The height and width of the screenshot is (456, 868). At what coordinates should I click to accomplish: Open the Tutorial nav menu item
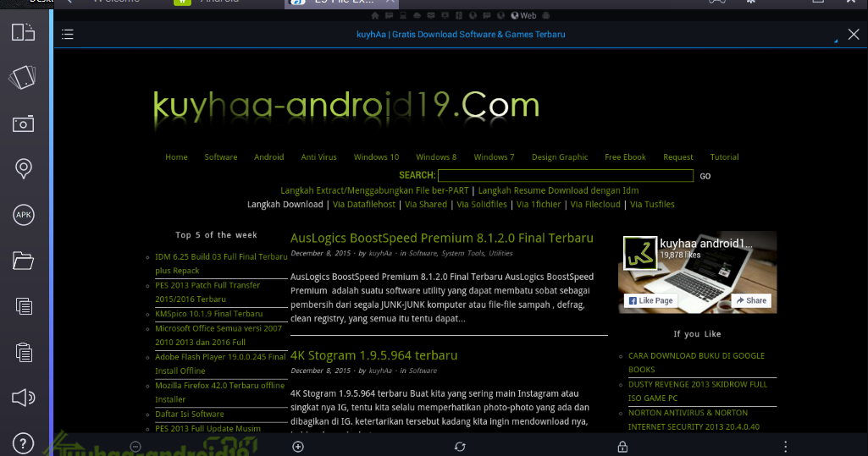pos(724,157)
